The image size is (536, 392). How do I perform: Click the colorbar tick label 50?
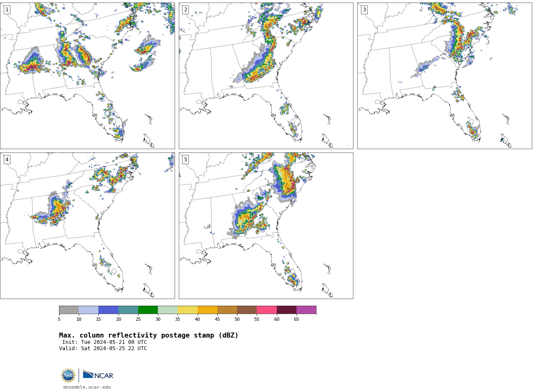(237, 319)
